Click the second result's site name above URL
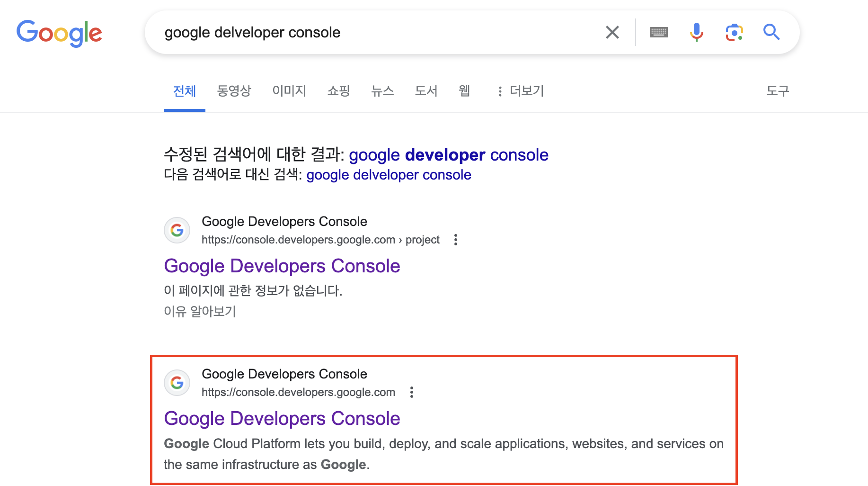 pos(284,374)
